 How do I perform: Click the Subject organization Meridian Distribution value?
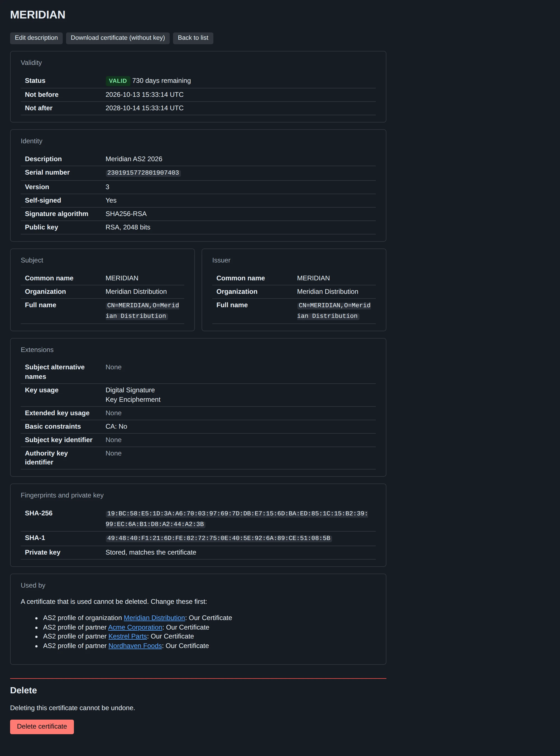[x=136, y=292]
